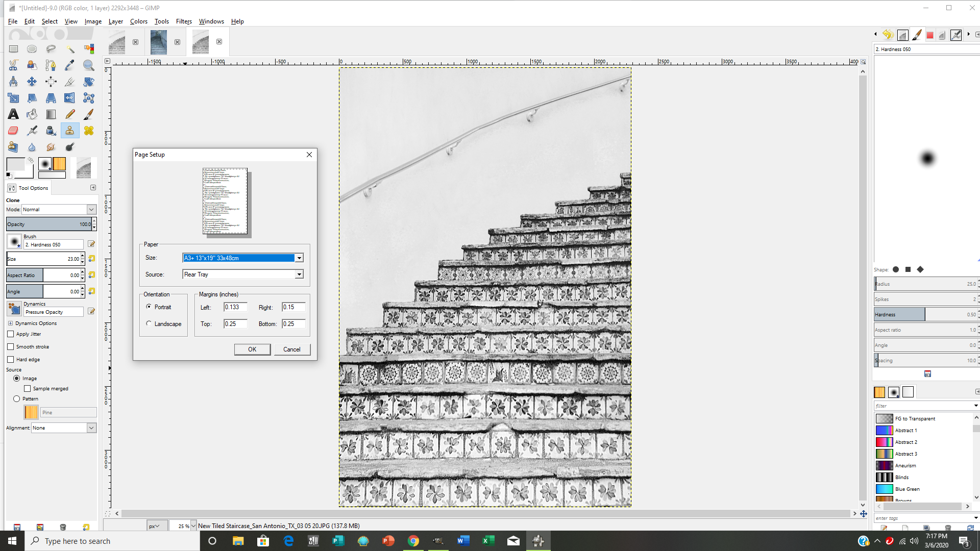This screenshot has height=551, width=980.
Task: Enable the Hard edge checkbox
Action: tap(11, 360)
